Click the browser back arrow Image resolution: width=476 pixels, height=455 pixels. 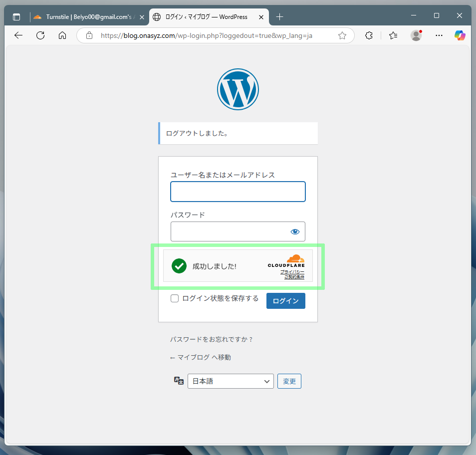click(18, 35)
